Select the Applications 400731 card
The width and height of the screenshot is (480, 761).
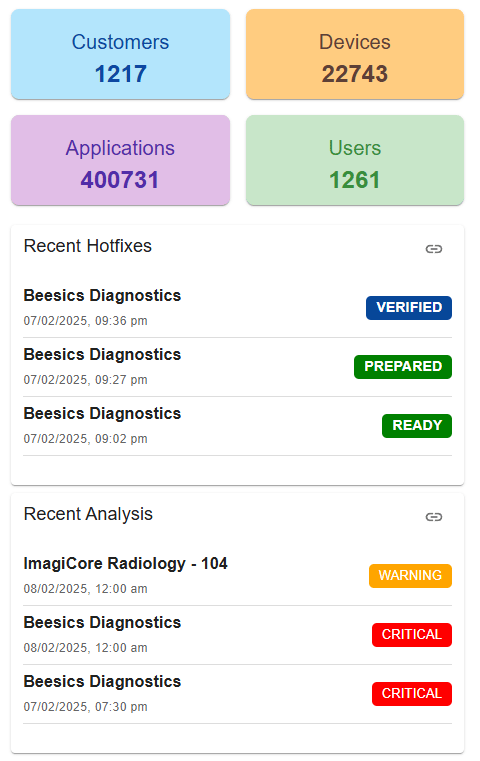click(120, 160)
